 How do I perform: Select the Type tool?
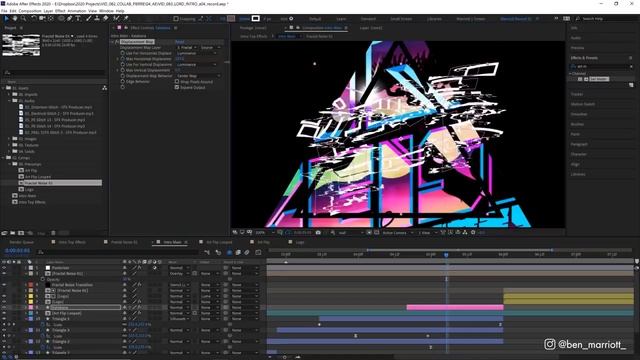pos(78,18)
